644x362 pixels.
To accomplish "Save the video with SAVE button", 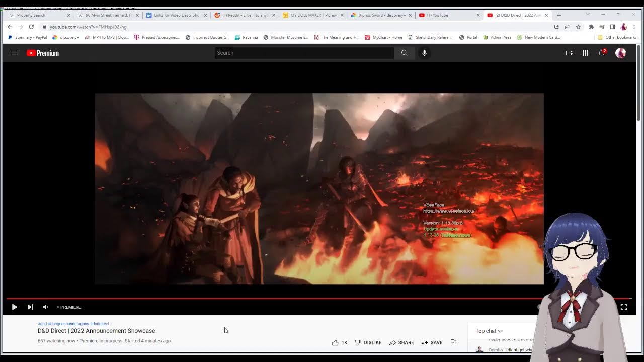I will pyautogui.click(x=432, y=342).
